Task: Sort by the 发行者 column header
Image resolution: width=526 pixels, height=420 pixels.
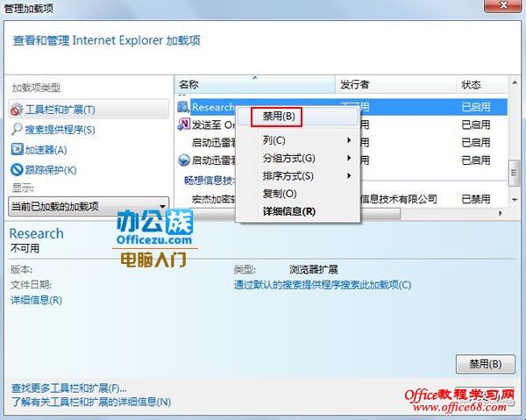Action: pos(396,84)
